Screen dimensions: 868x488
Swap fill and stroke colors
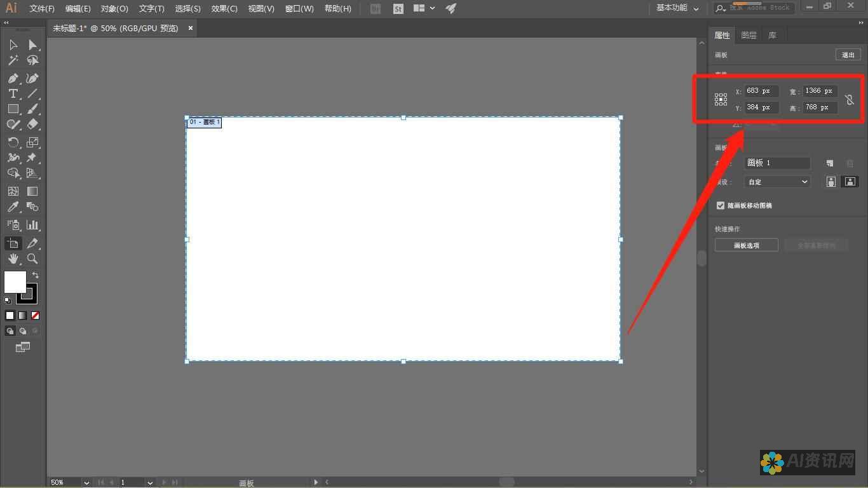pos(36,275)
